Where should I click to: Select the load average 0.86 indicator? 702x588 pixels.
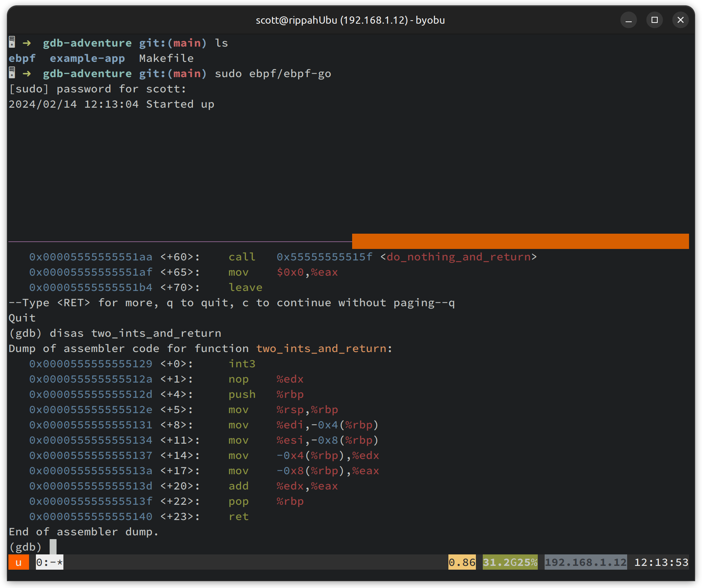462,562
